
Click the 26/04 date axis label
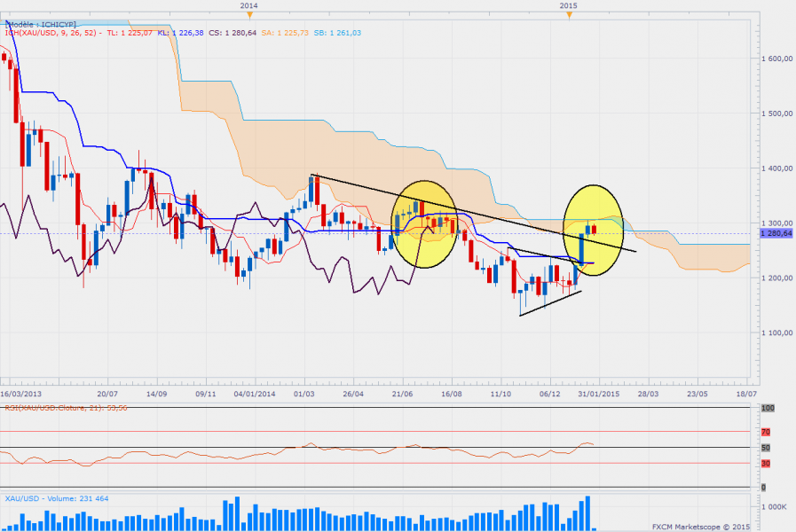click(353, 394)
